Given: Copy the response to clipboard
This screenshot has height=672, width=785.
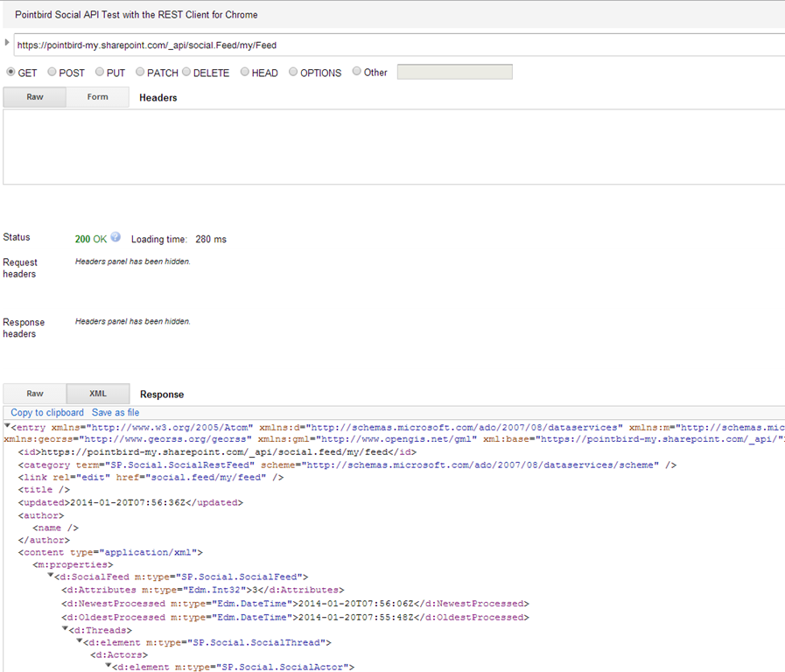Looking at the screenshot, I should tap(47, 413).
